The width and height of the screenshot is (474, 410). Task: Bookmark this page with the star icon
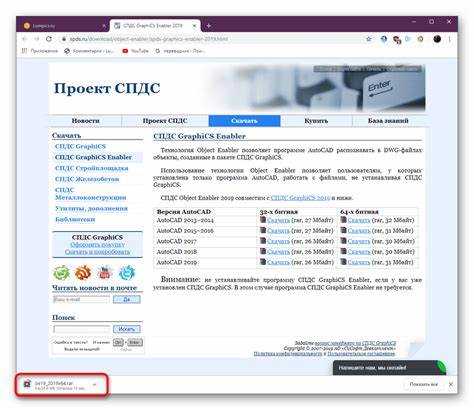[369, 39]
